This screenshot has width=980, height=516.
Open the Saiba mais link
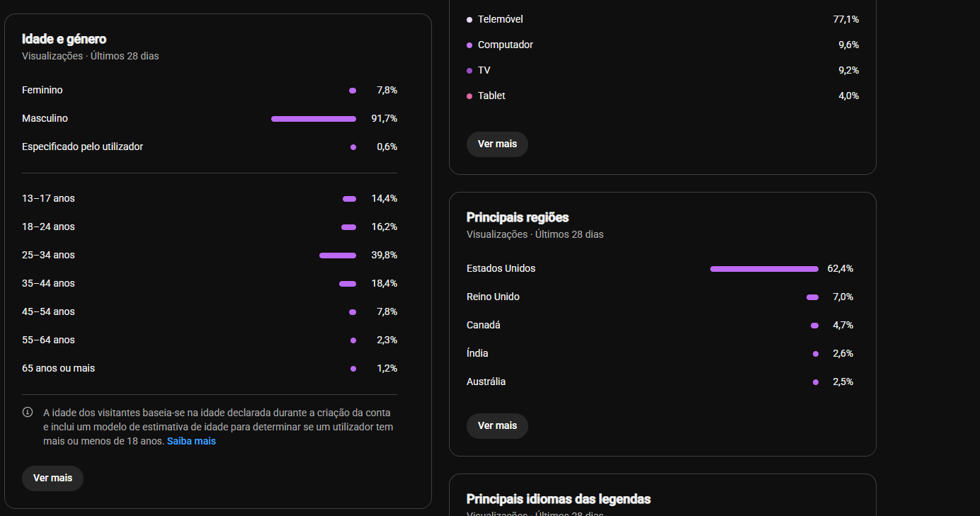tap(191, 441)
